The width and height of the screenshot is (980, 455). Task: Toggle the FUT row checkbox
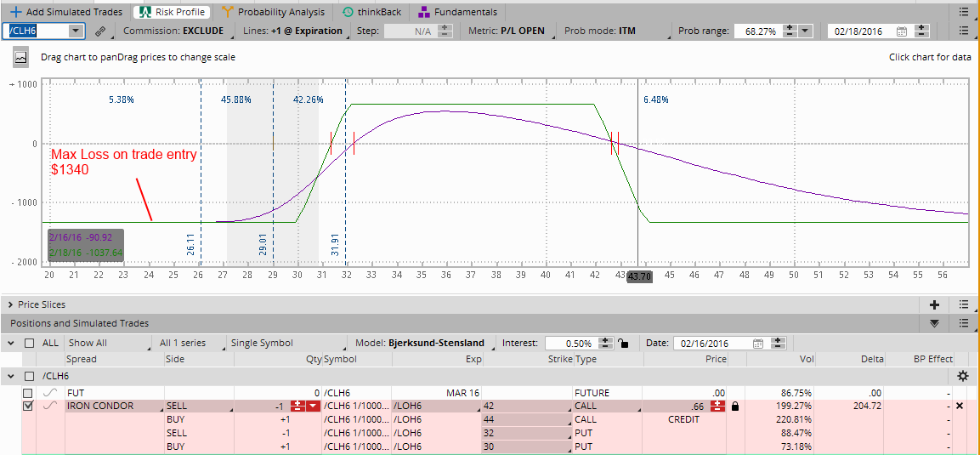(27, 393)
